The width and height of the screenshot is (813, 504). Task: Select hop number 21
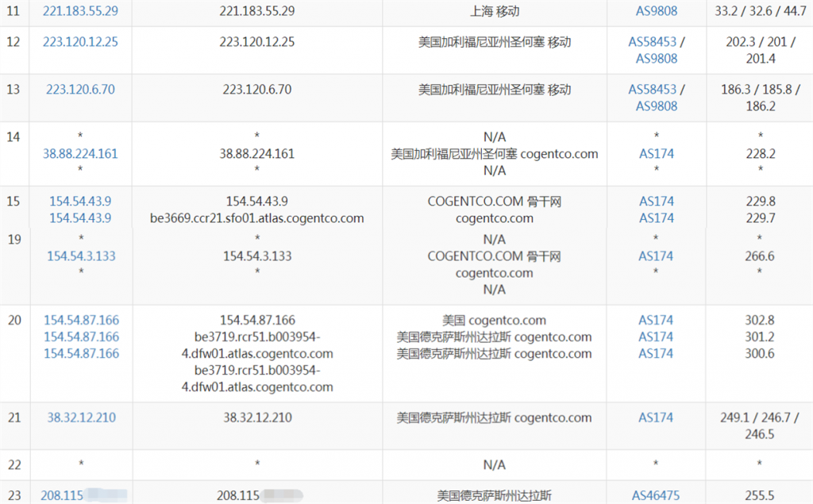(x=14, y=418)
